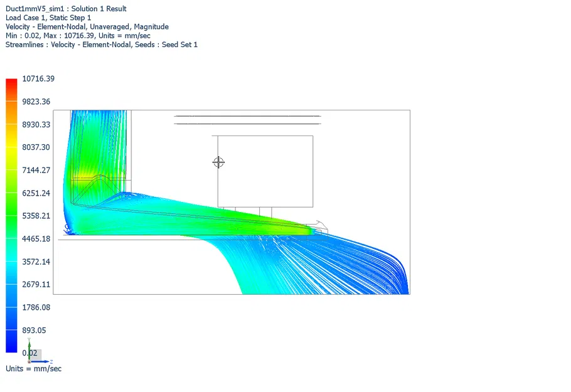Viewport: 571px width, 392px height.
Task: Select the legend value 9823.36
Action: (36, 102)
